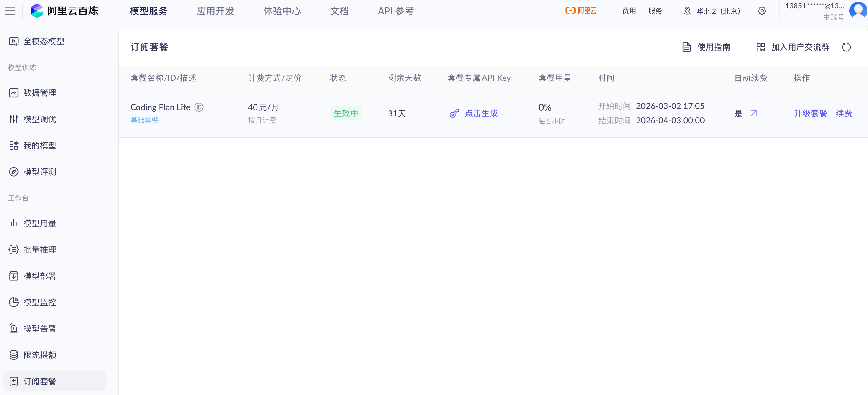
Task: Collapse the sidebar with hamburger icon
Action: [x=10, y=10]
